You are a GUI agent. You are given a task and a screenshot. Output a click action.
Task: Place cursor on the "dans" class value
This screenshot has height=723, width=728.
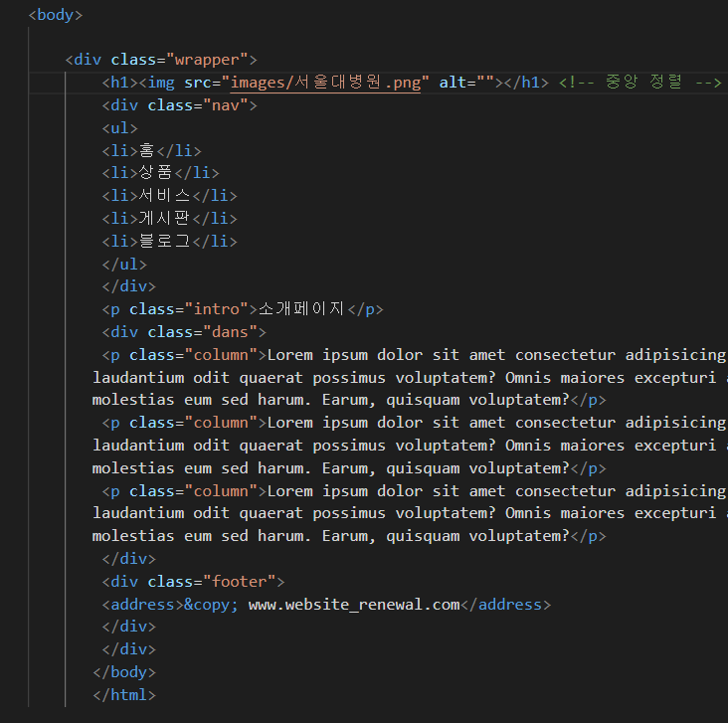click(x=230, y=332)
